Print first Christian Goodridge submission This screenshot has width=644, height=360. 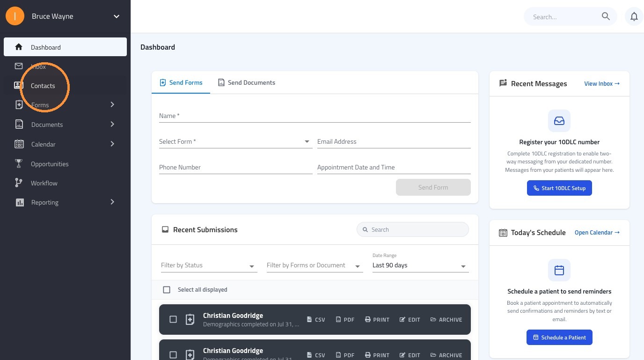[x=377, y=320]
